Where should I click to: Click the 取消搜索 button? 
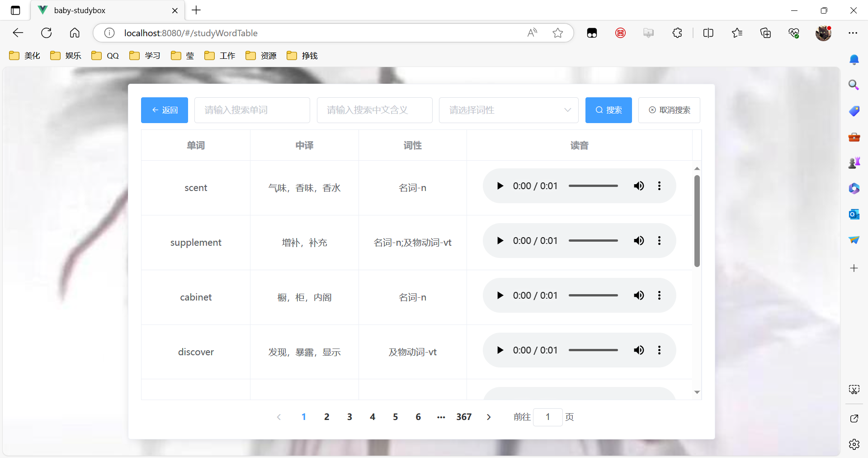click(x=669, y=110)
